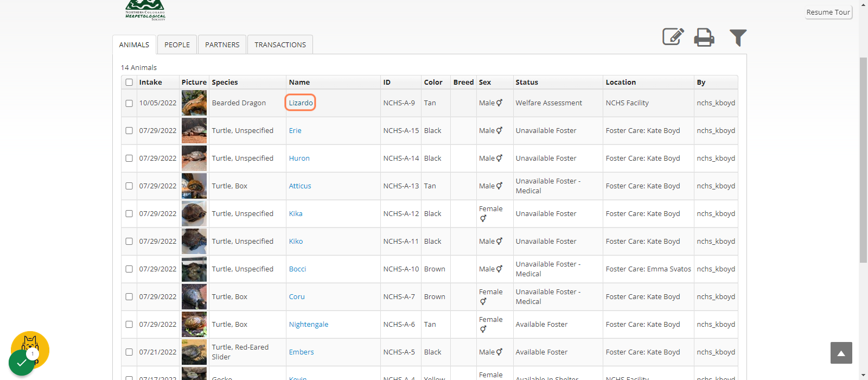This screenshot has width=868, height=380.
Task: Select the checkbox for Huron
Action: [129, 159]
